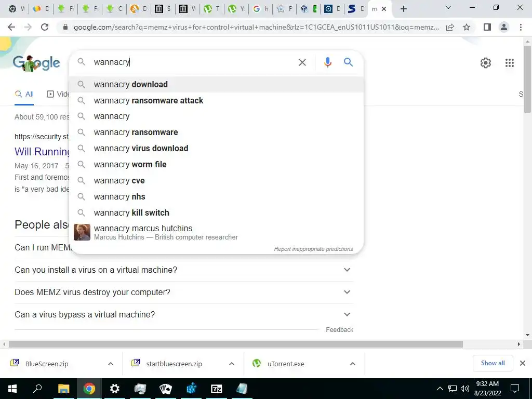Select the All results tab

[24, 94]
